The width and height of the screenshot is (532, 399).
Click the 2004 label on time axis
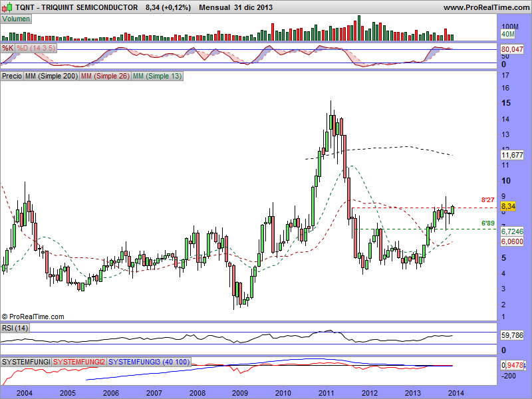25,393
